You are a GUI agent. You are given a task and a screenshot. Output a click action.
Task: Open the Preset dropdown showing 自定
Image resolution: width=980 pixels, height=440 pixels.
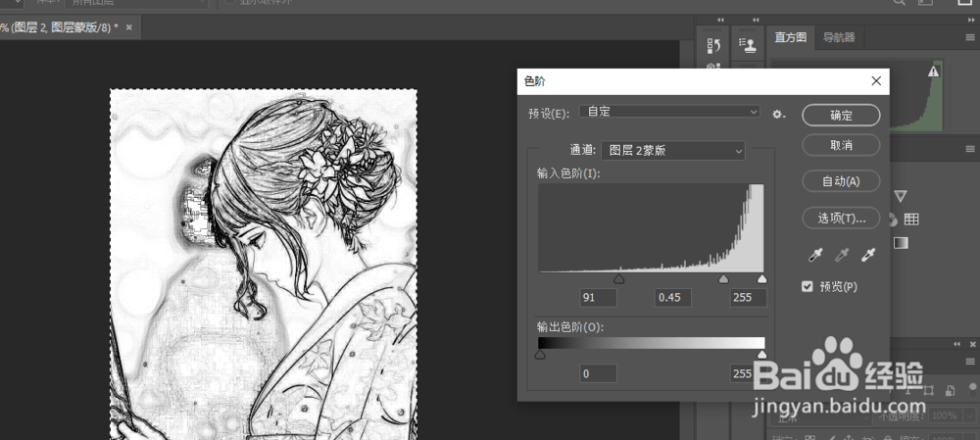(669, 112)
